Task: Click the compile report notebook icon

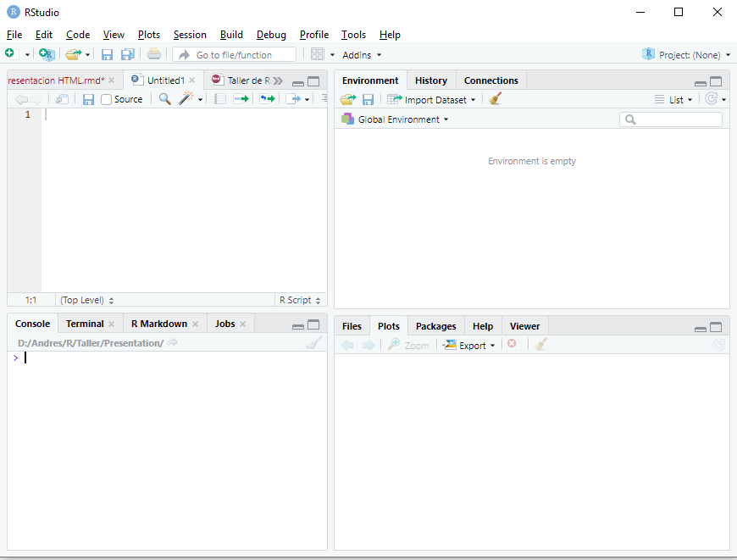Action: click(219, 99)
